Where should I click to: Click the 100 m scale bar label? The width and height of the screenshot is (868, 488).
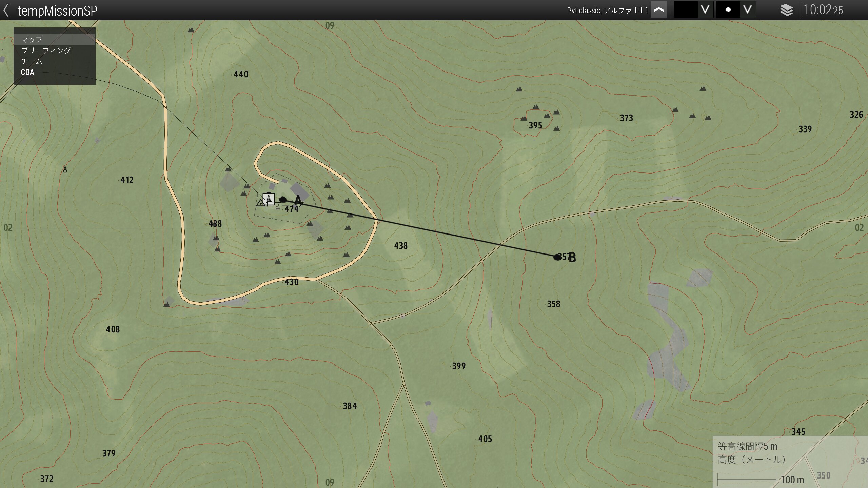coord(793,480)
